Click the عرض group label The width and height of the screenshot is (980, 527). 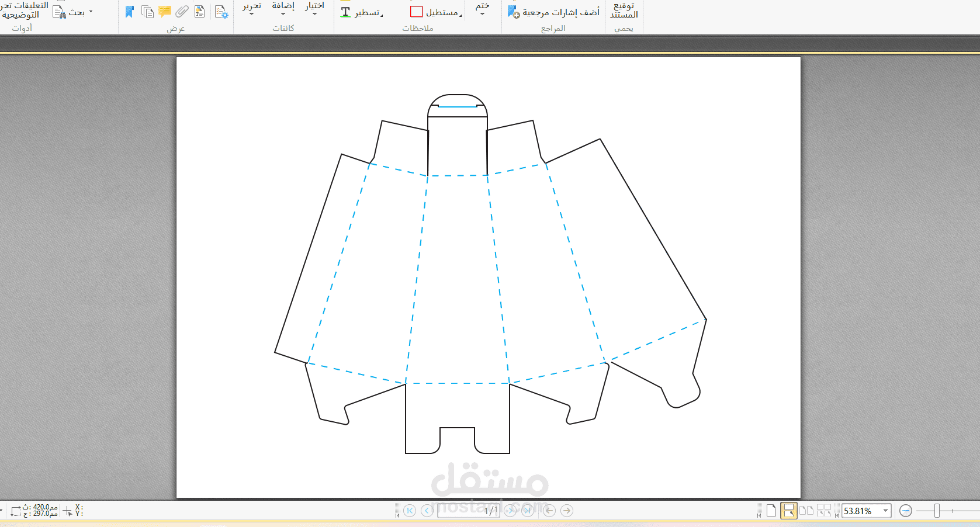tap(176, 28)
